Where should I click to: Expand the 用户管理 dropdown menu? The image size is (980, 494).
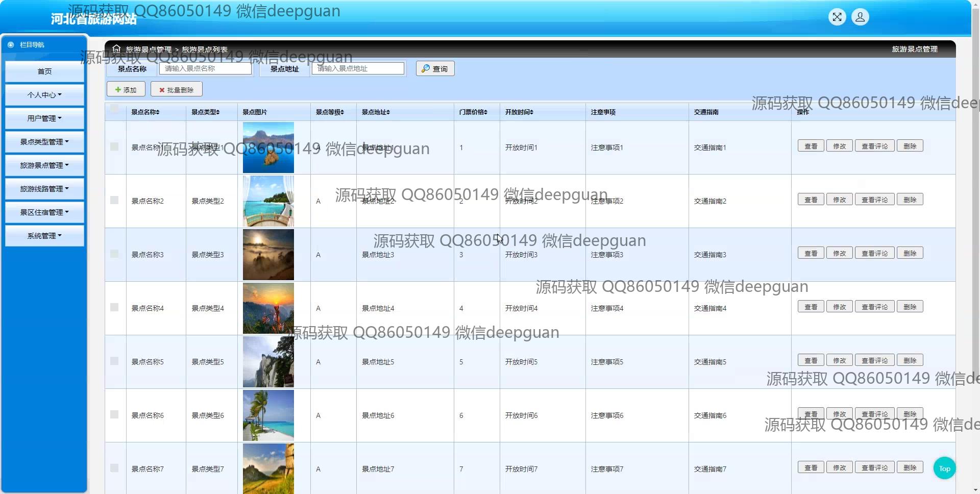[x=44, y=118]
